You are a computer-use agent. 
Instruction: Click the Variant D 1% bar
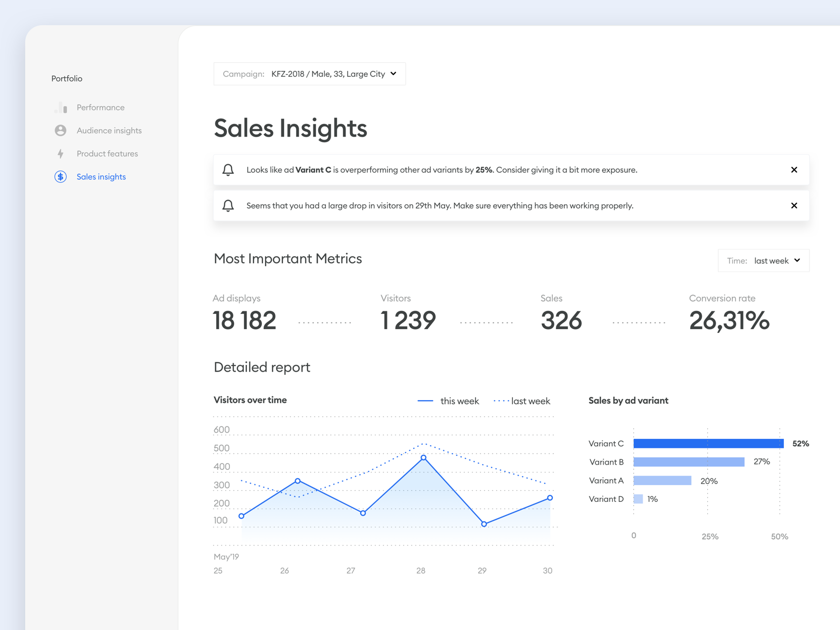(x=638, y=499)
